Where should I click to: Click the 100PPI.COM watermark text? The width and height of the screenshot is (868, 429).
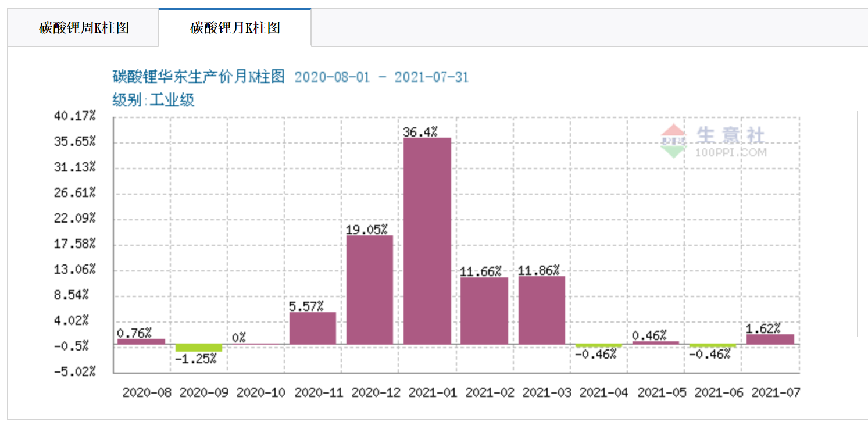(731, 153)
